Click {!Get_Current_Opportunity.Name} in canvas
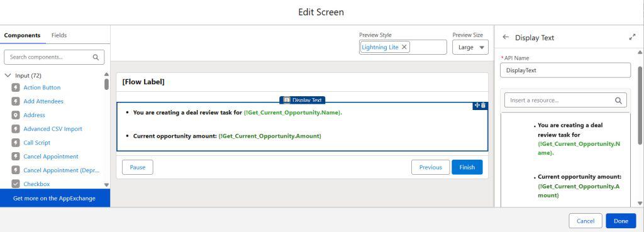The image size is (644, 232). pos(292,113)
